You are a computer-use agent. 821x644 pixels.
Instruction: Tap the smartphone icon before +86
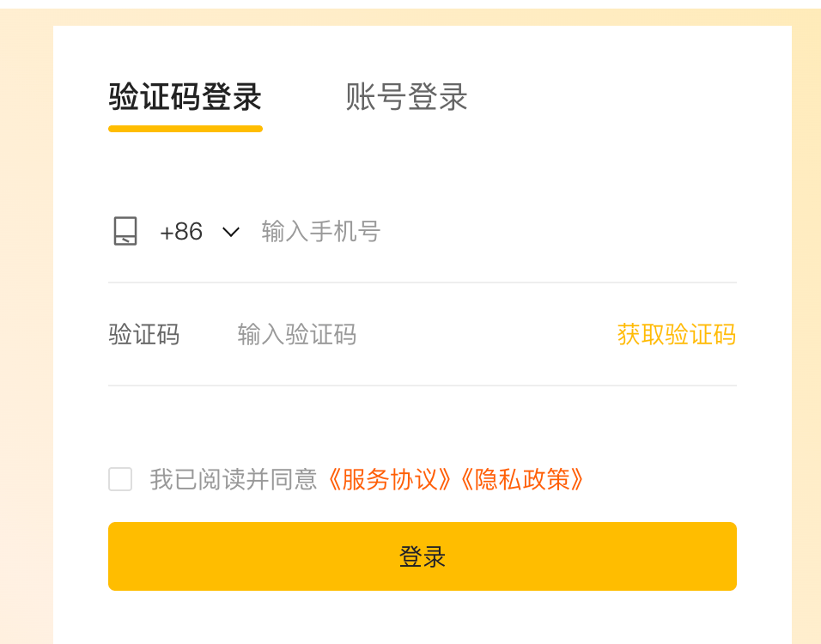[124, 231]
